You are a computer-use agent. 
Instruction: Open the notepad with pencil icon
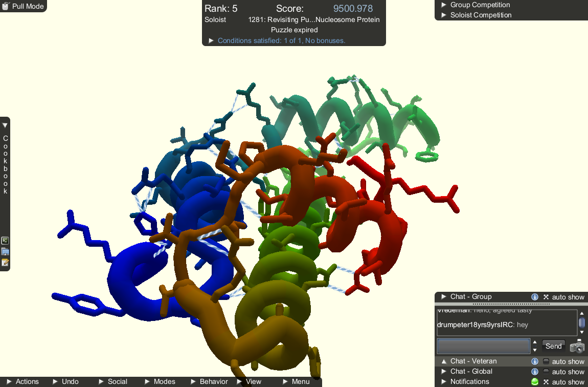point(5,263)
